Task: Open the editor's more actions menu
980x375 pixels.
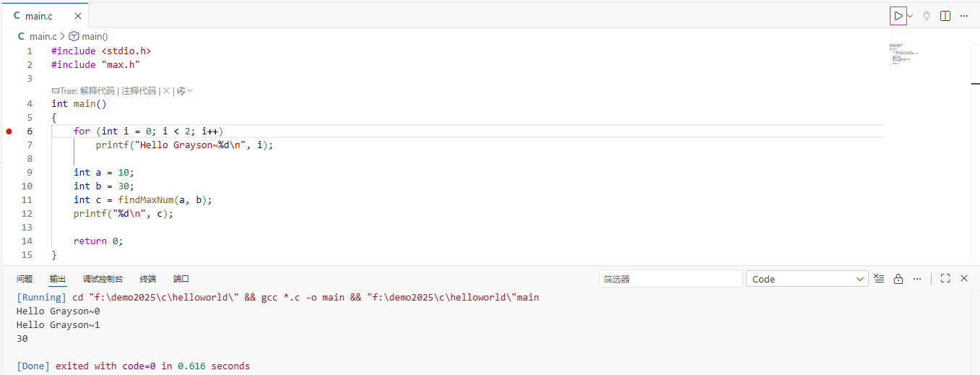Action: 964,16
